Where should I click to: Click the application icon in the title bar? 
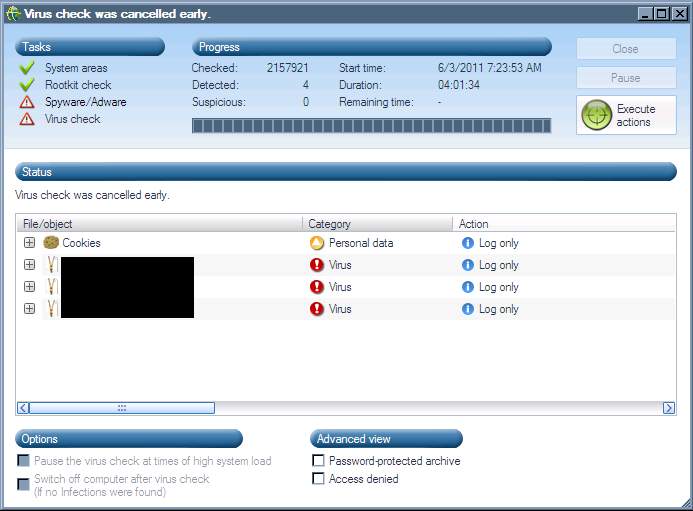pos(13,14)
